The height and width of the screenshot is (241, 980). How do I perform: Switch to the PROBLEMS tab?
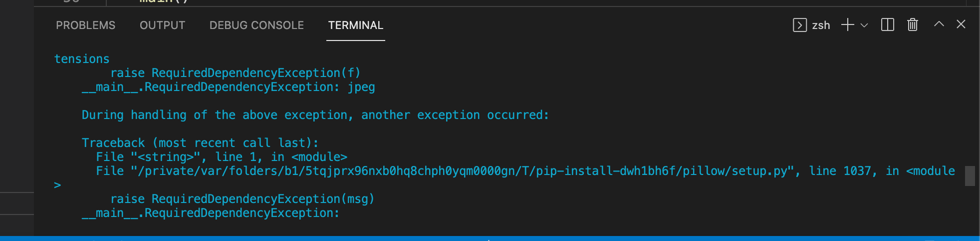point(85,25)
